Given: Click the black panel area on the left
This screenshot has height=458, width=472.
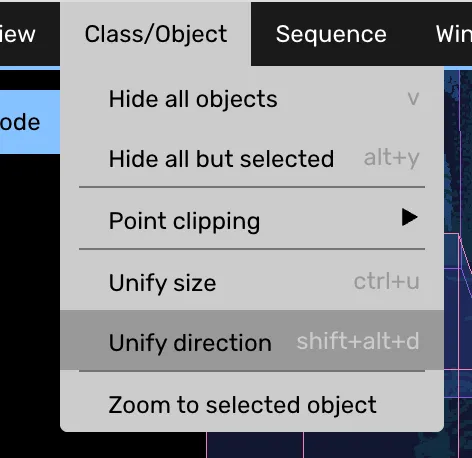Looking at the screenshot, I should click(30, 300).
